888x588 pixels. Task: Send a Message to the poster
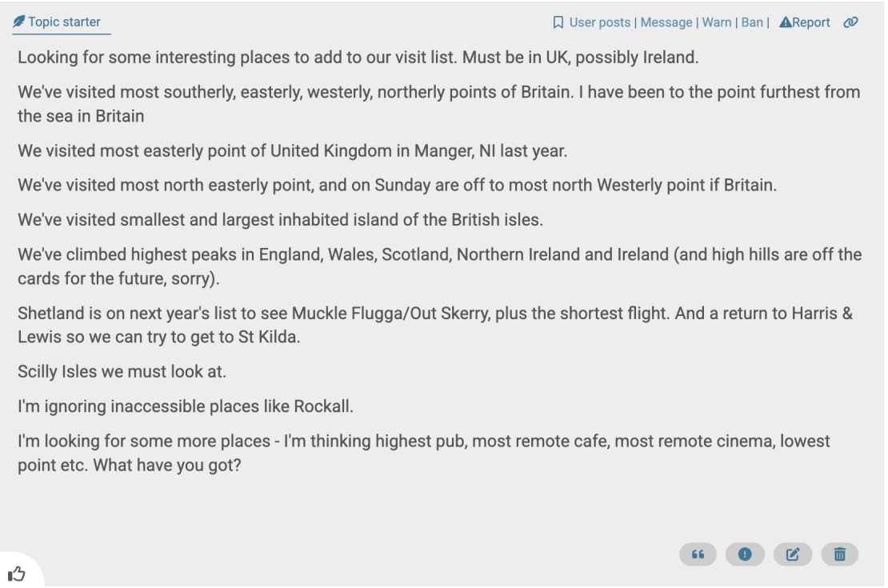666,22
